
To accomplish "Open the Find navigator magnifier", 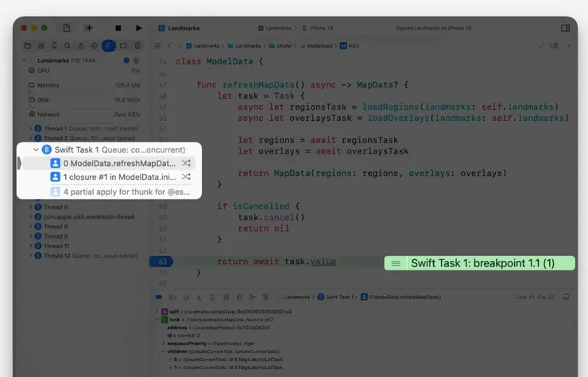I will coord(68,46).
